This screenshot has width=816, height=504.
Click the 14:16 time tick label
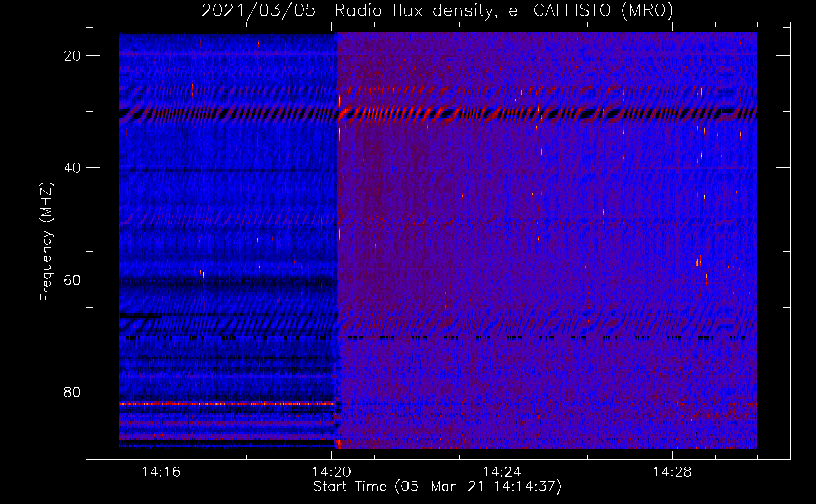point(161,472)
